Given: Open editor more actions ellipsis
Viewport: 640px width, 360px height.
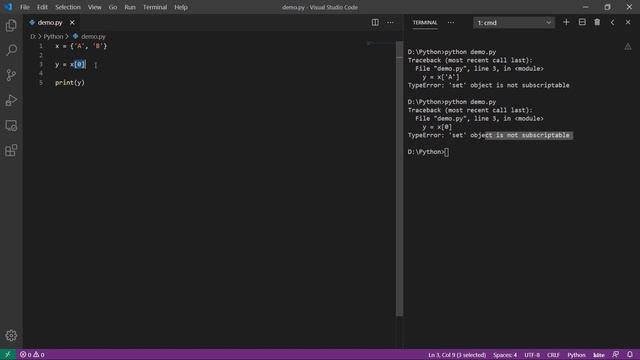Looking at the screenshot, I should click(x=390, y=22).
